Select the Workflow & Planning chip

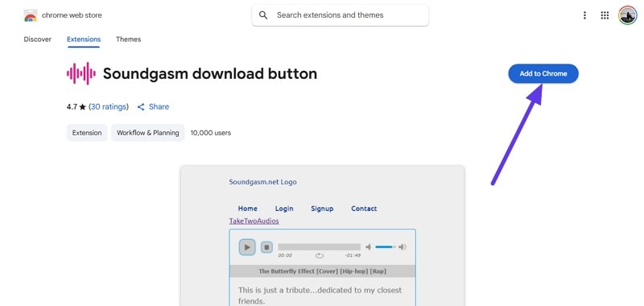pos(148,133)
